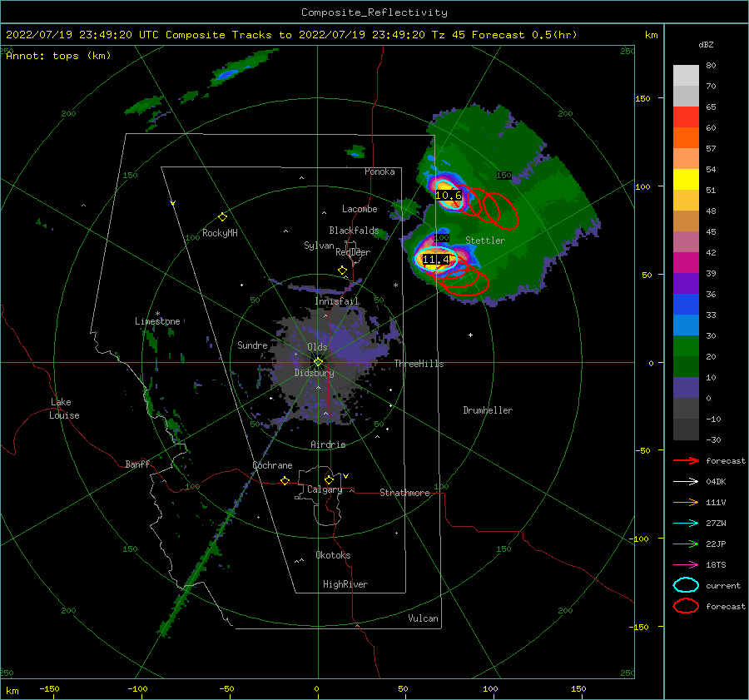Click the red forecast ellipse legend icon
Screen dimensions: 749x700
click(x=686, y=606)
